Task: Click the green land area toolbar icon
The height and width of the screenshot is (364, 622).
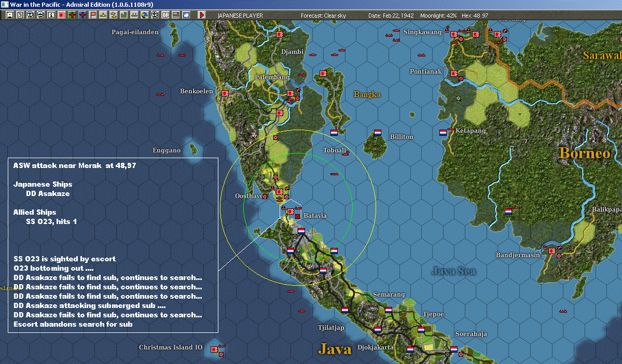Action: pyautogui.click(x=124, y=15)
